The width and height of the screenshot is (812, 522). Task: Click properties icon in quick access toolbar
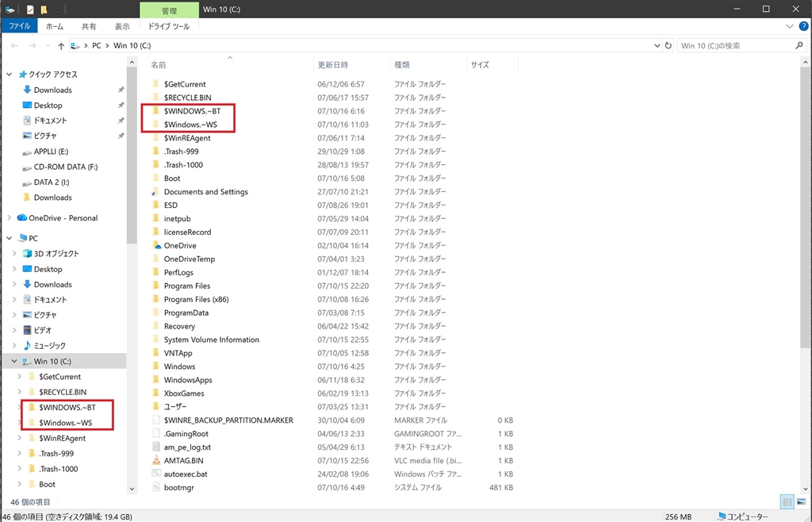pyautogui.click(x=30, y=10)
